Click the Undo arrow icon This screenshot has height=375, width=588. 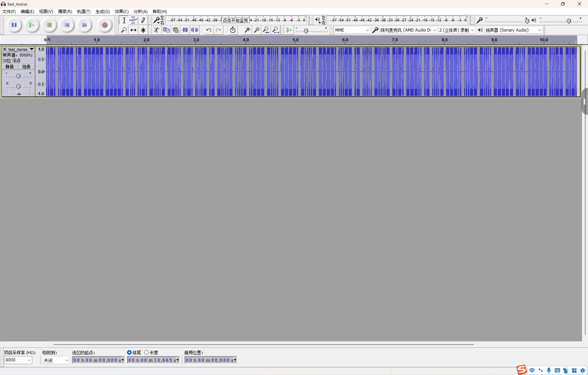pos(209,30)
